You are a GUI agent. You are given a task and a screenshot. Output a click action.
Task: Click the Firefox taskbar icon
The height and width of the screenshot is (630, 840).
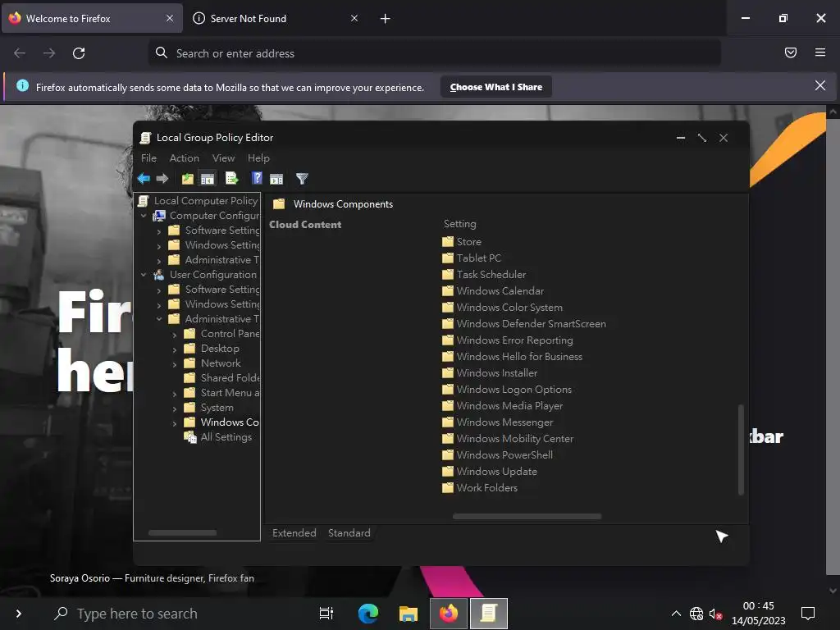[449, 613]
